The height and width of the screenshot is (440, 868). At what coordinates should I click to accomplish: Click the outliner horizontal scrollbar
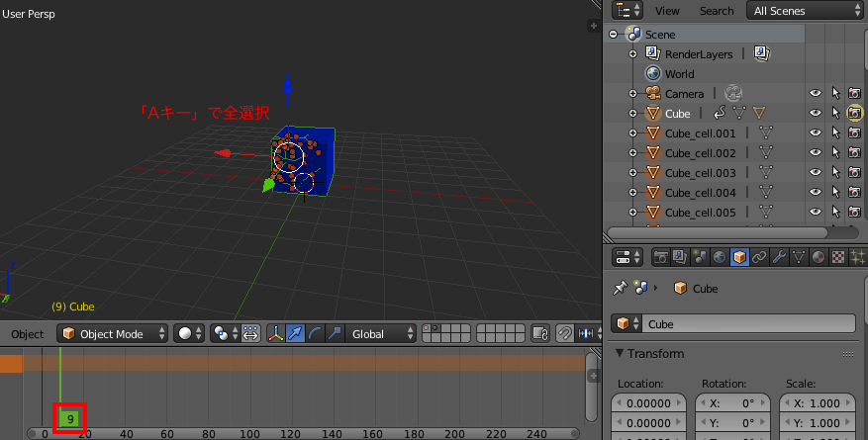point(718,232)
